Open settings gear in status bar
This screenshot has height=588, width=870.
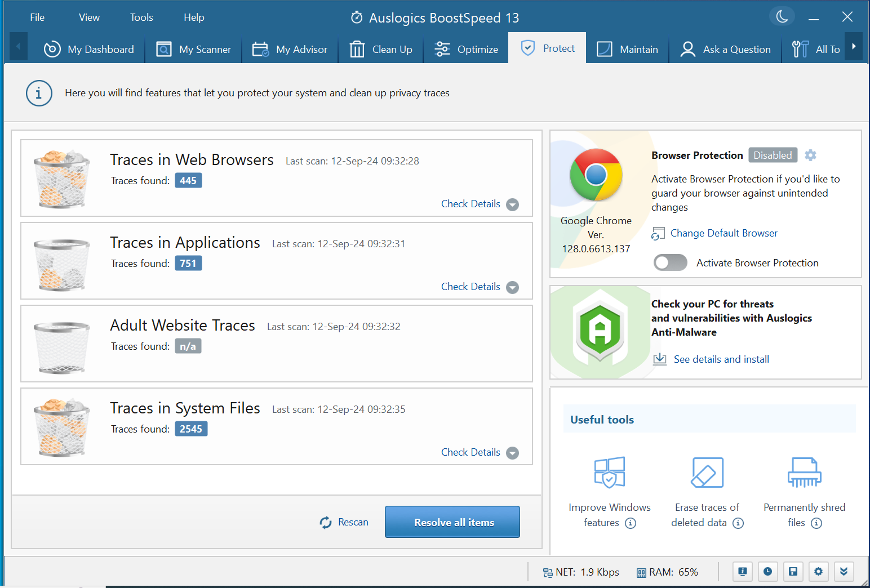818,572
